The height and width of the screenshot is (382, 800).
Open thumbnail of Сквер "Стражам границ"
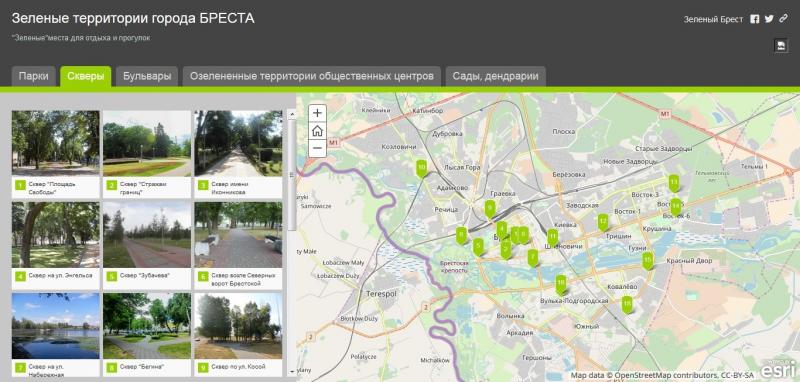[x=147, y=143]
